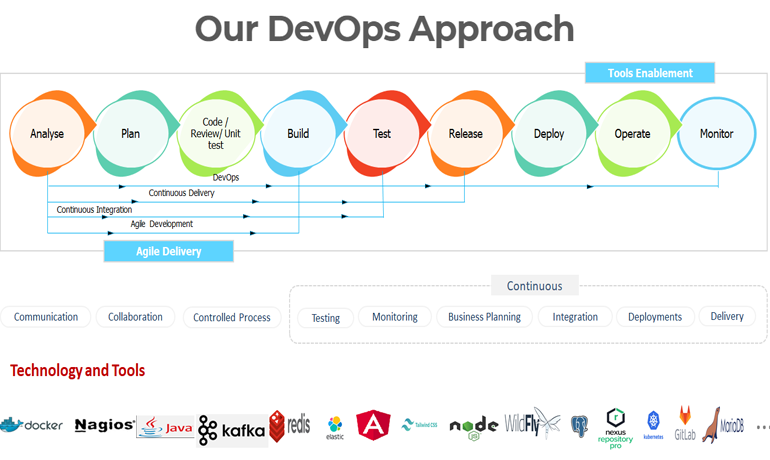Select the Communication pill
The height and width of the screenshot is (460, 770).
(x=46, y=317)
